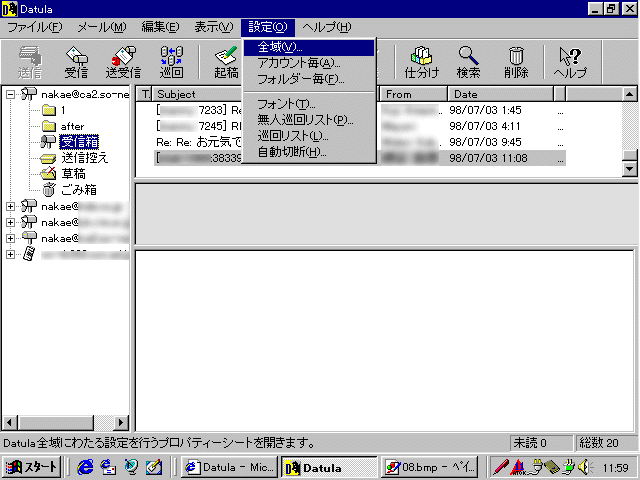
Task: Click the 受信 (Receive) toolbar icon
Action: tap(76, 62)
